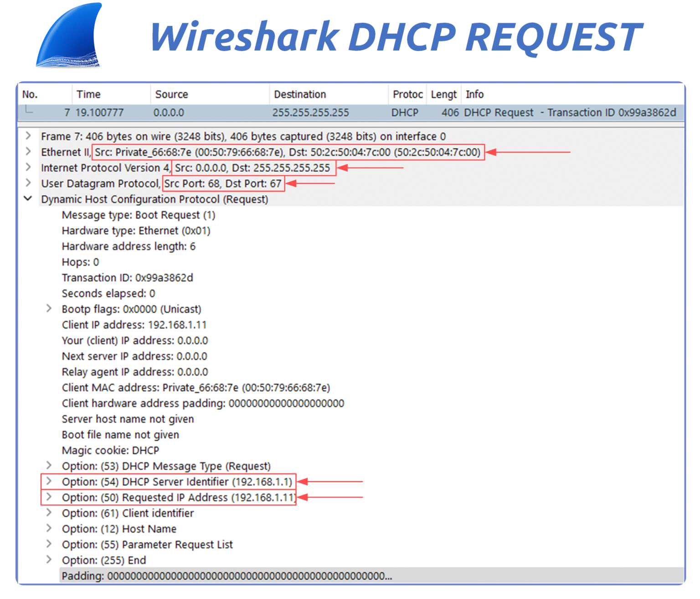
Task: Expand Option 255 End
Action: (49, 560)
